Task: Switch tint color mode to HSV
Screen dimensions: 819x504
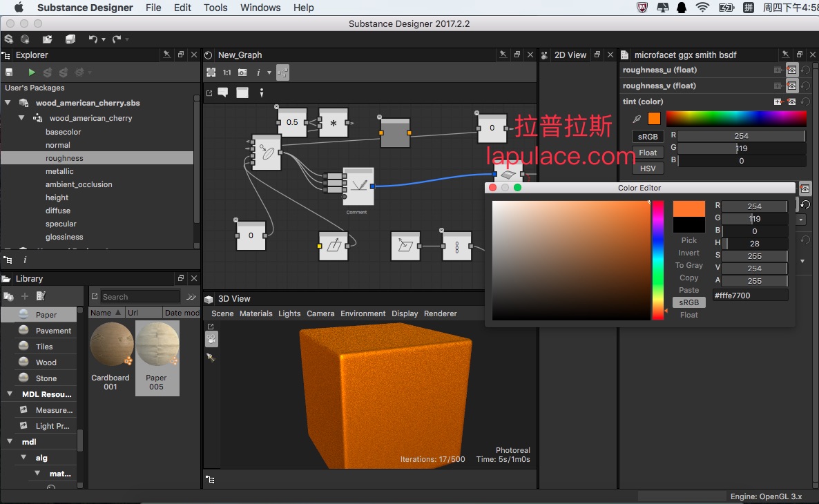Action: (x=648, y=168)
